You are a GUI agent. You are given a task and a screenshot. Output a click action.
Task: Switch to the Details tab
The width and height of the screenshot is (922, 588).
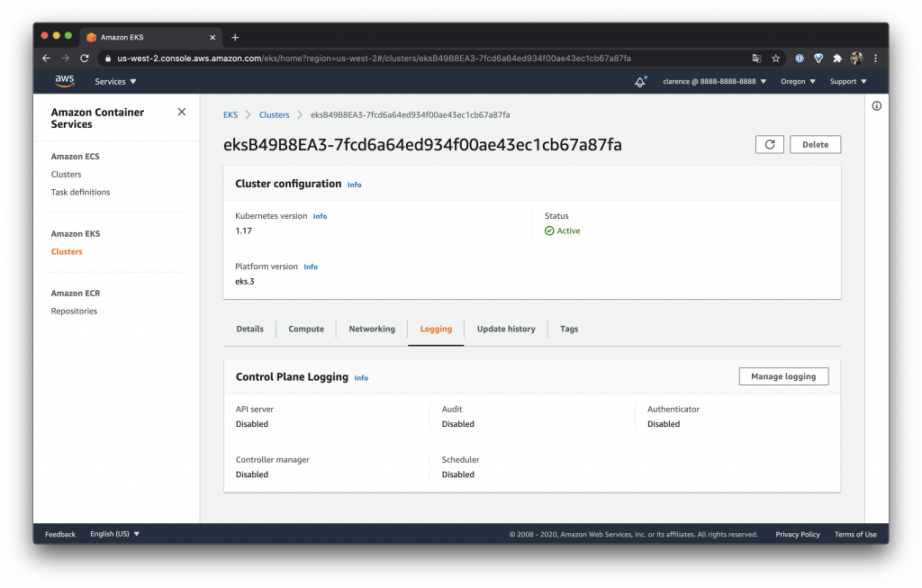coord(250,329)
